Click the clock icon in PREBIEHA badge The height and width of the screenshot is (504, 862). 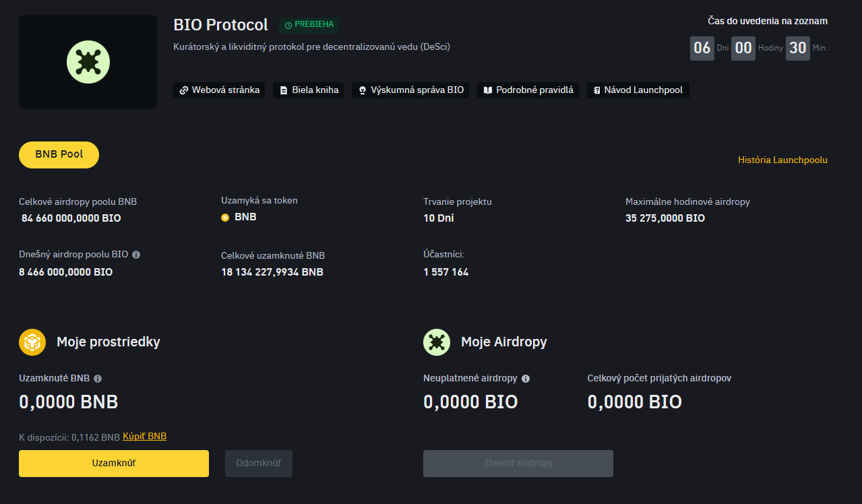(x=288, y=25)
